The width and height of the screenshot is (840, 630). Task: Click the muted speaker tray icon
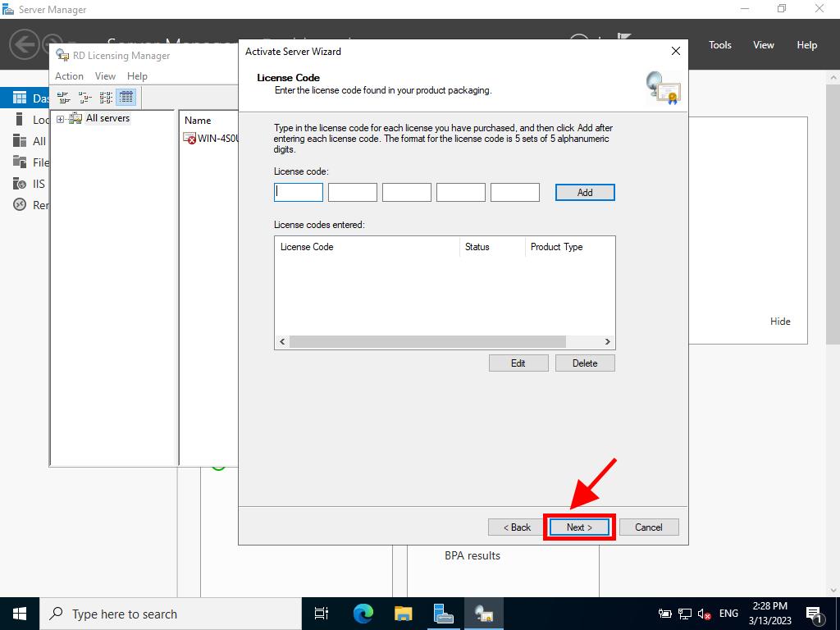(x=704, y=614)
